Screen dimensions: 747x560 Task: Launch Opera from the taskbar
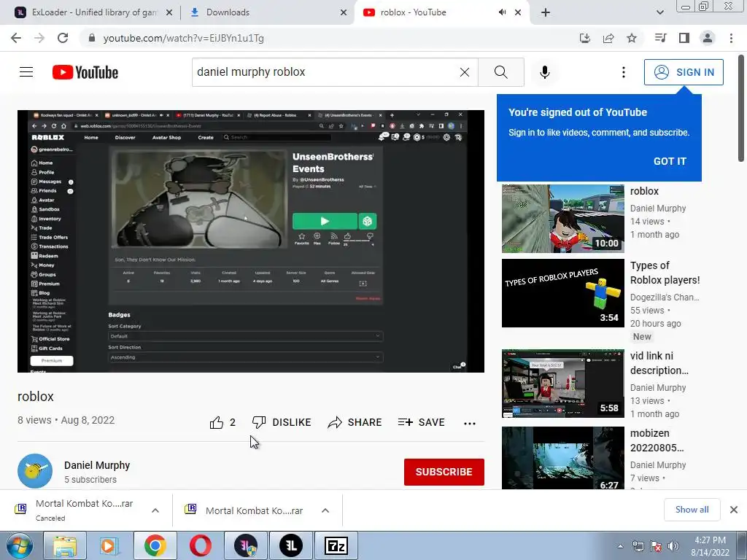point(201,545)
